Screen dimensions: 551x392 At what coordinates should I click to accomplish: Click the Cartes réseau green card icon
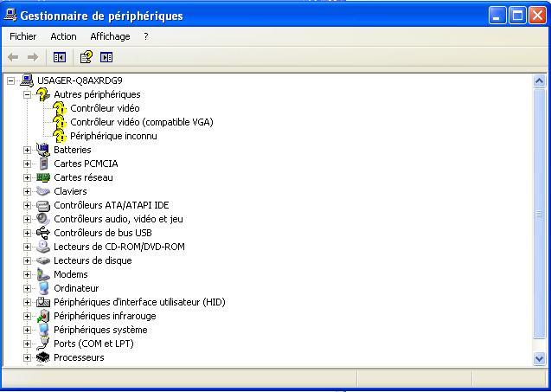43,177
